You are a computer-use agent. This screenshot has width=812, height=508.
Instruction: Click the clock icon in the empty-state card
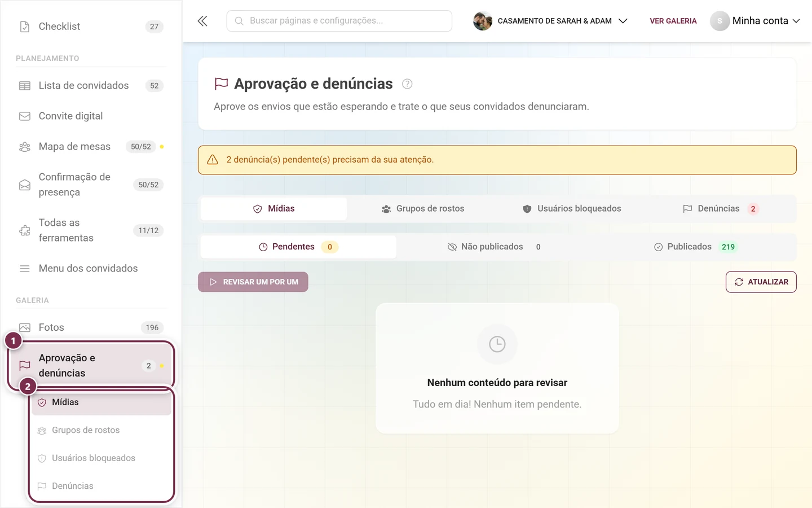click(497, 344)
